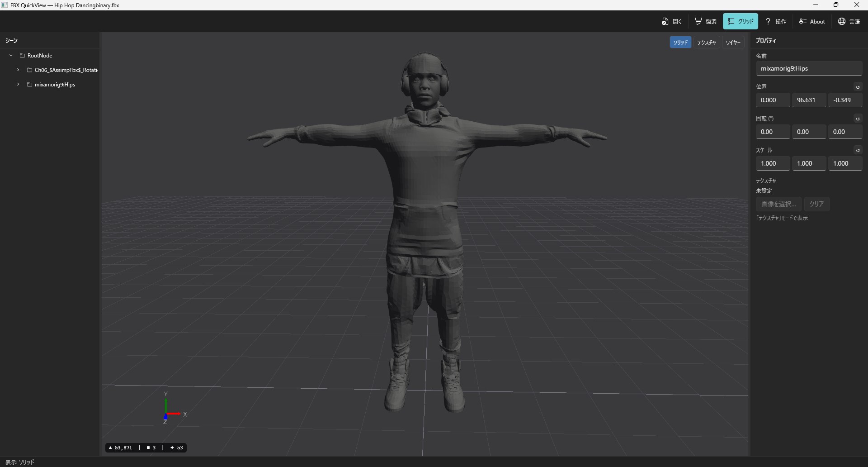The image size is (868, 467).
Task: Click the クリア clear texture button
Action: (x=816, y=204)
